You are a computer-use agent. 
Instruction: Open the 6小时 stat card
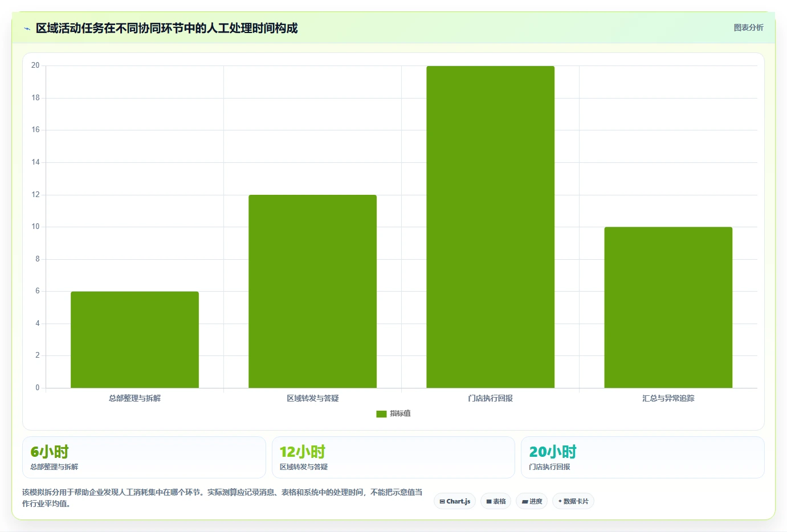coord(144,457)
